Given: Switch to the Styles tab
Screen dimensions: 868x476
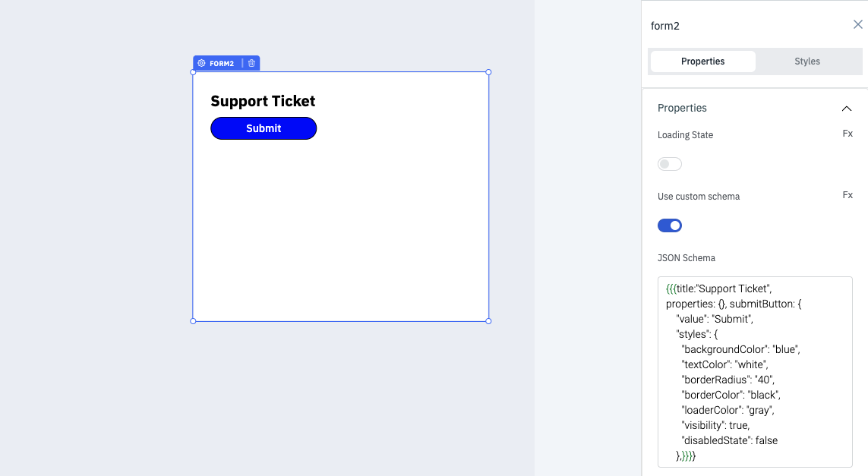Looking at the screenshot, I should 806,61.
